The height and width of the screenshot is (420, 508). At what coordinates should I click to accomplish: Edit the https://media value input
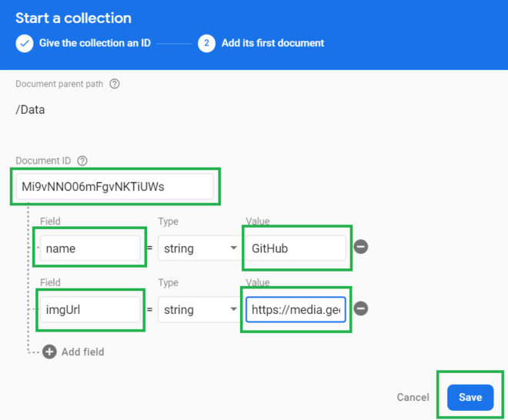(296, 310)
